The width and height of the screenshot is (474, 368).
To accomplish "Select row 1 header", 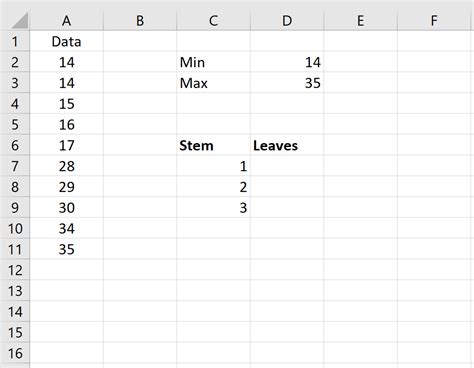I will 15,41.
